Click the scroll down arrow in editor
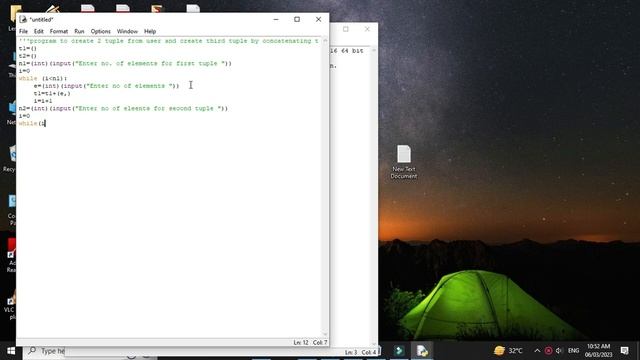Viewport: 640px width, 360px height. [325, 334]
